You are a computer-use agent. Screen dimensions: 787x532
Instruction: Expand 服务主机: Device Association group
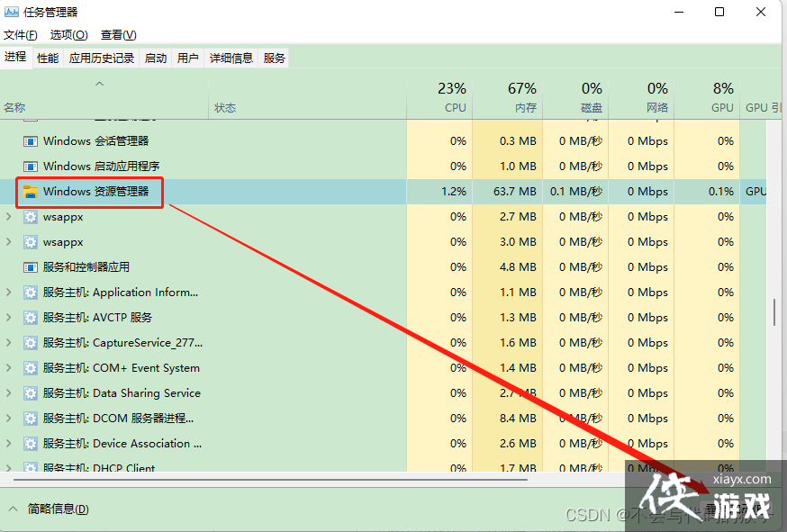pyautogui.click(x=9, y=444)
